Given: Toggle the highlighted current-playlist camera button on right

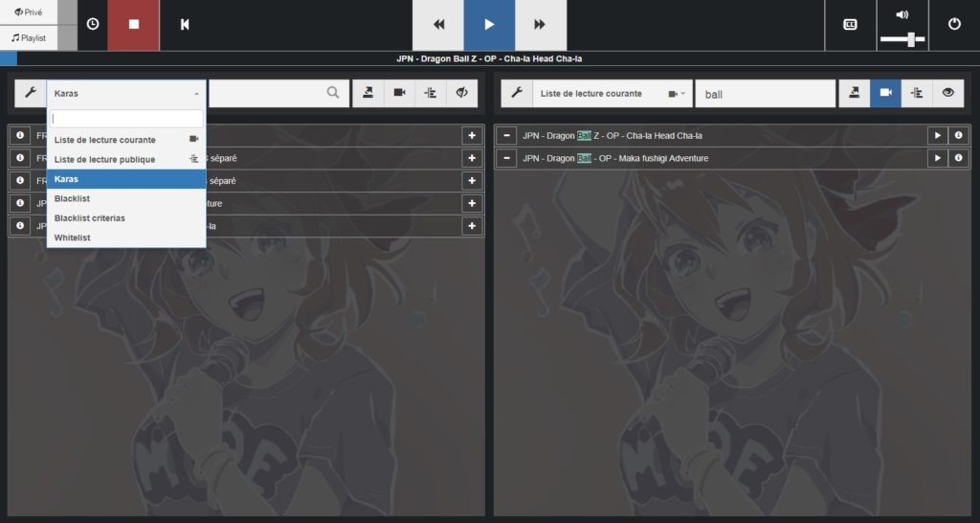Looking at the screenshot, I should [885, 93].
